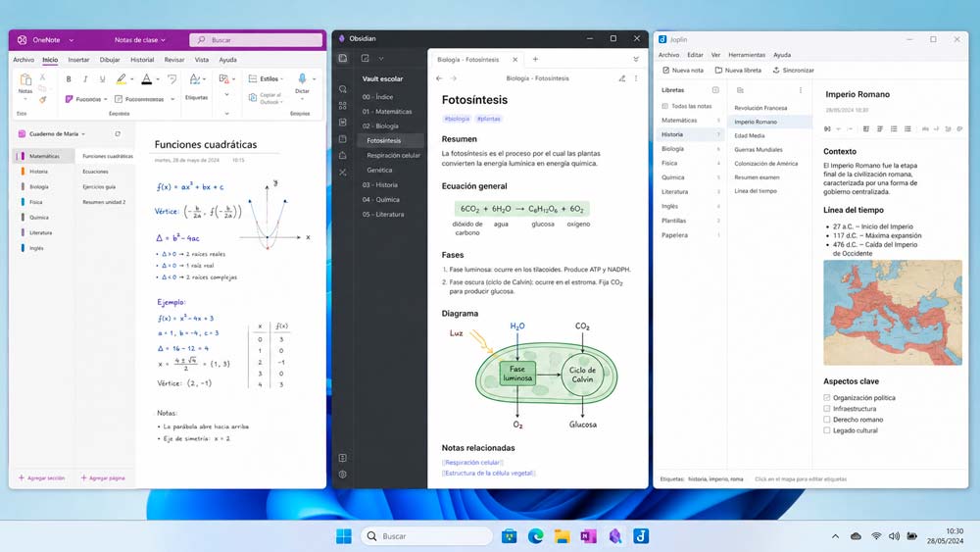The height and width of the screenshot is (552, 980).
Task: Open the search icon in Obsidian ribbon
Action: pyautogui.click(x=342, y=89)
